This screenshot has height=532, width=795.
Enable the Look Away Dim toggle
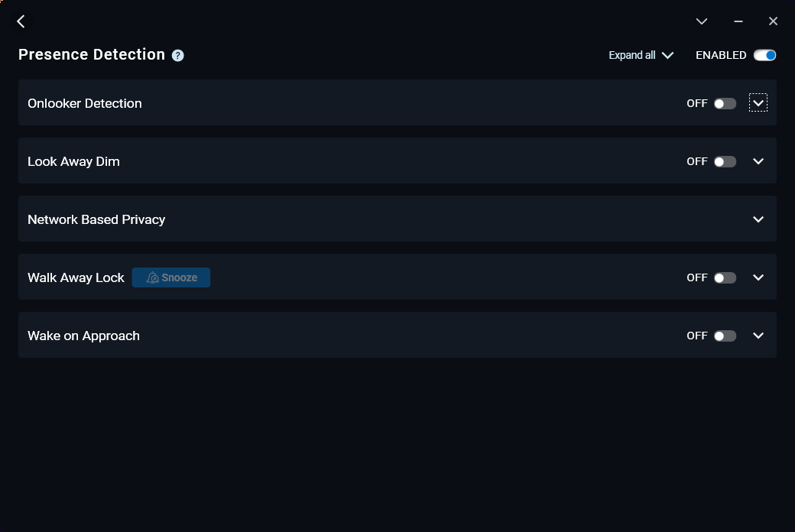[x=725, y=161]
